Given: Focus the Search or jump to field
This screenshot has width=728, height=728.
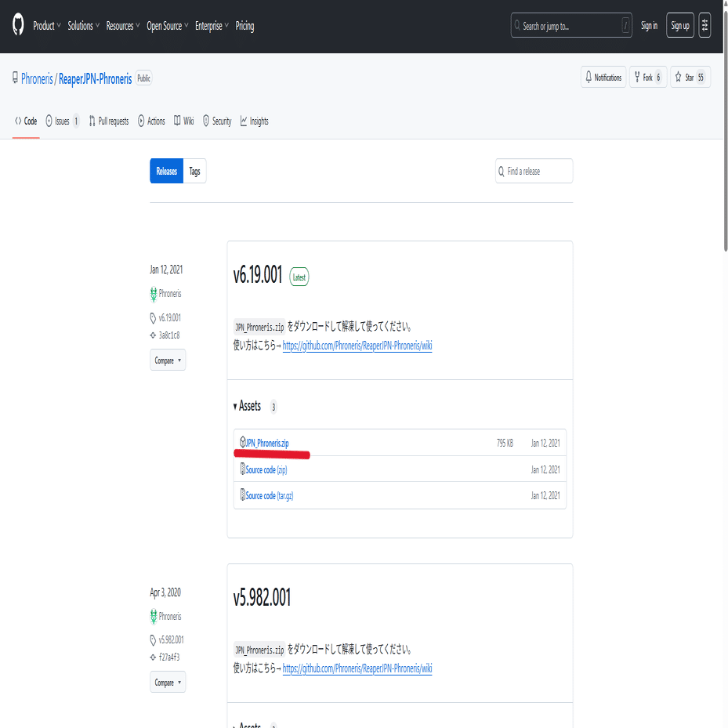Looking at the screenshot, I should (571, 26).
